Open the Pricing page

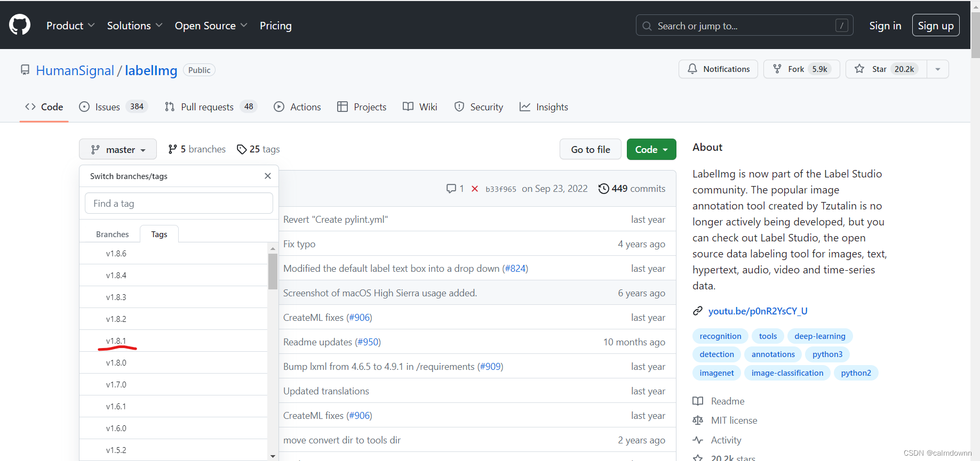pos(276,26)
